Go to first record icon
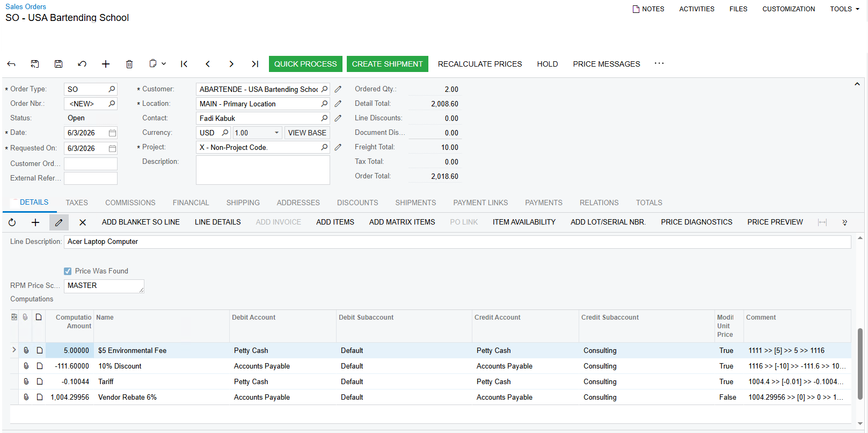 (184, 64)
